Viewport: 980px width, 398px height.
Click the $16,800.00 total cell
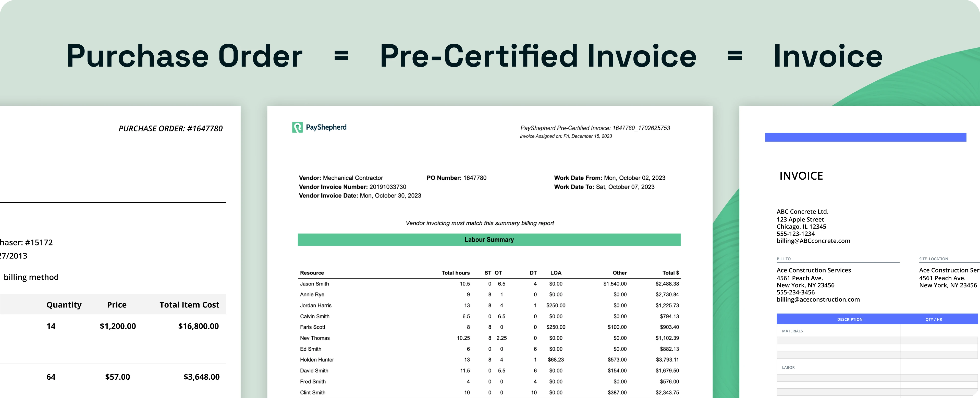(198, 326)
